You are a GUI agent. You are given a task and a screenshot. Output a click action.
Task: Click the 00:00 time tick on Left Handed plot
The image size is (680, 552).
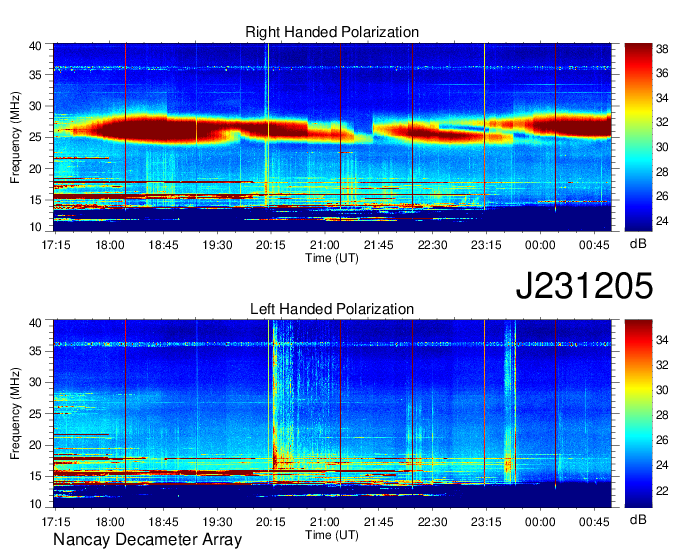point(540,522)
